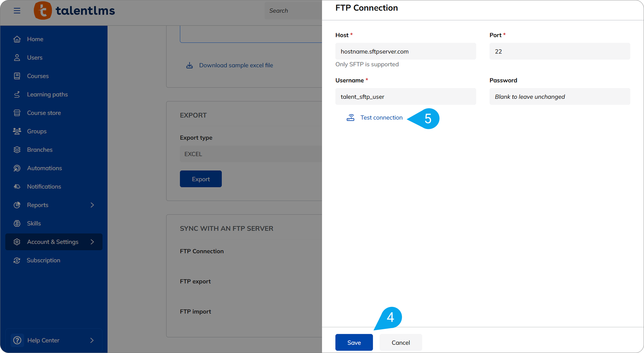Expand the Help Center chevron
This screenshot has width=644, height=353.
point(92,340)
